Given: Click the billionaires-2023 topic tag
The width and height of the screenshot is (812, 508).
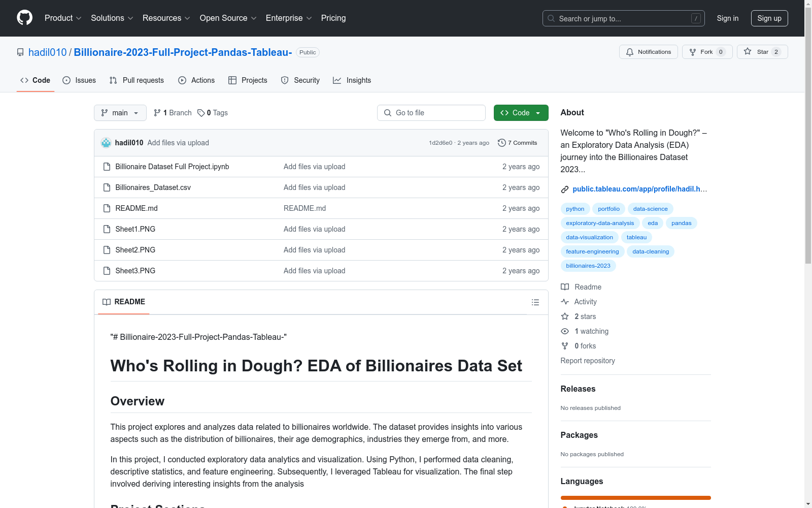Looking at the screenshot, I should tap(588, 266).
